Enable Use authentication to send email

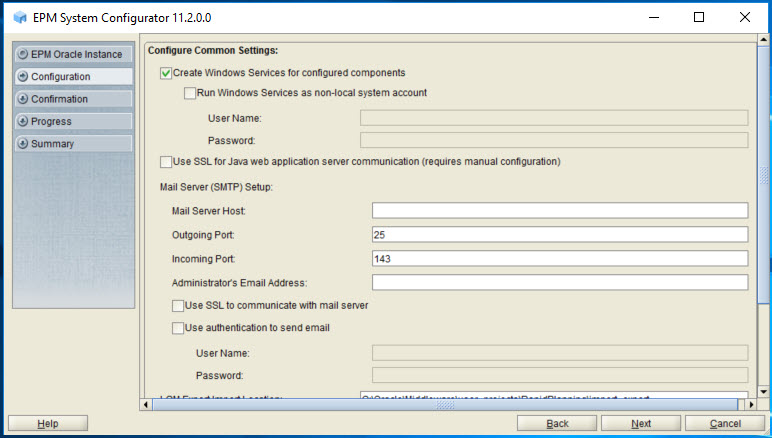point(178,328)
